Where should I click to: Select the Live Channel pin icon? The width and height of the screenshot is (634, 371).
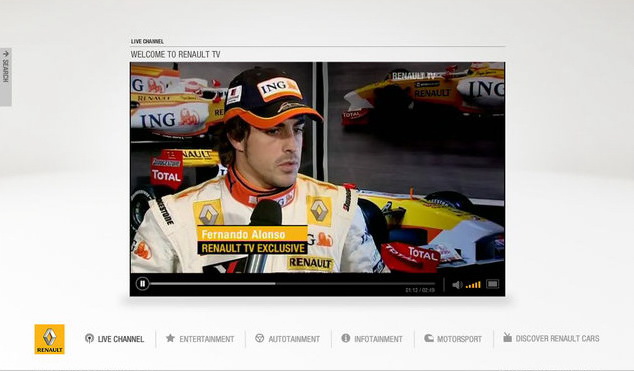[89, 338]
